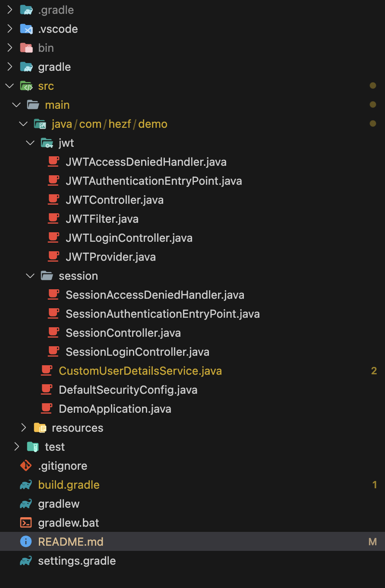Click the git icon beside .gitignore
Viewport: 385px width, 588px height.
point(26,466)
